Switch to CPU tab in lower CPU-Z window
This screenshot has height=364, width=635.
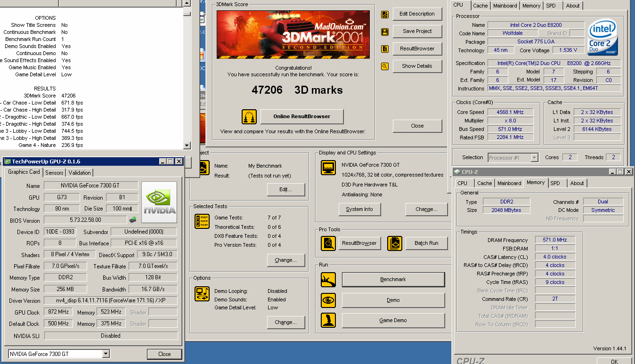[463, 183]
